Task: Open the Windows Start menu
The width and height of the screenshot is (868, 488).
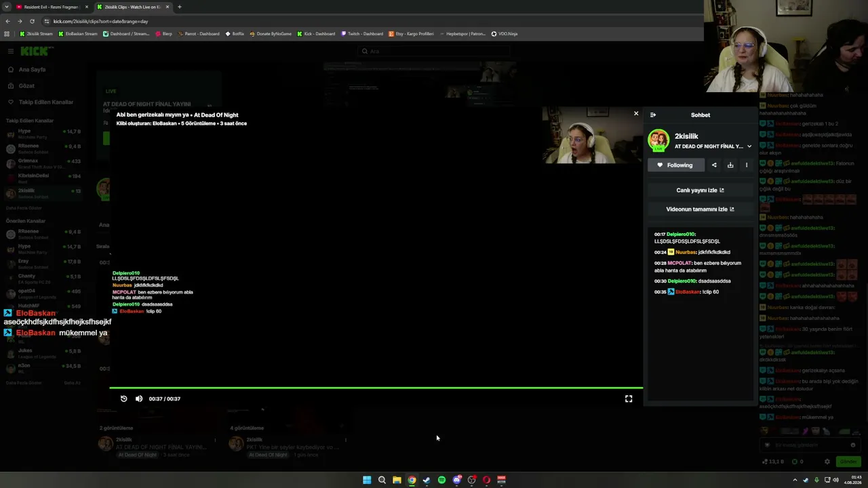Action: 367,480
